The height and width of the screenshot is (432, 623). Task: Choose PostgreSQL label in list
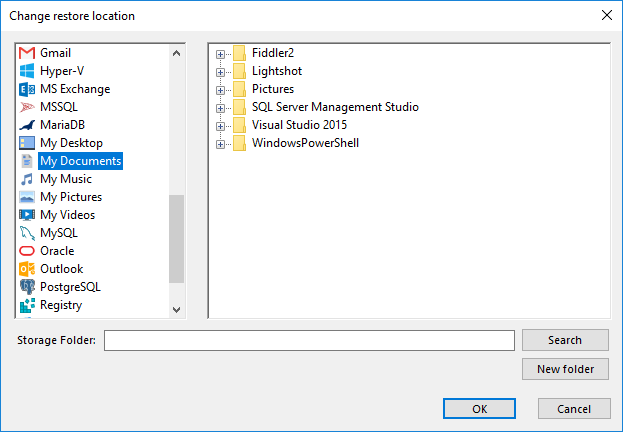[70, 287]
